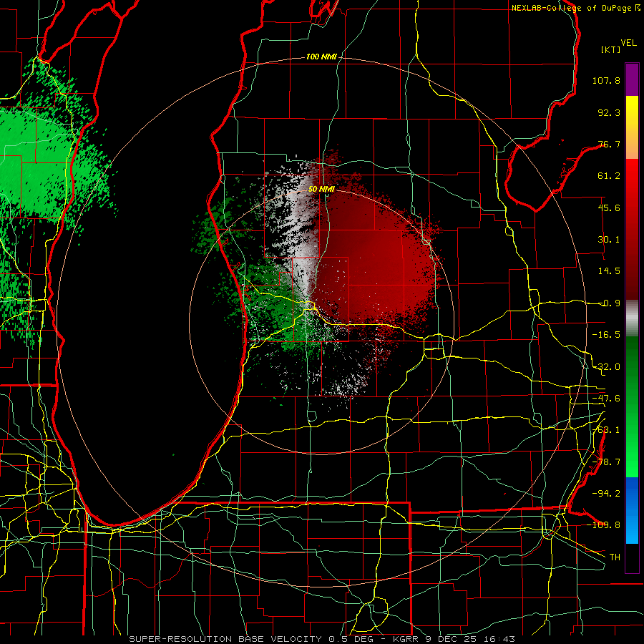Click the purple segment of the velocity color bar
Screen dimensions: 644x644
[632, 79]
